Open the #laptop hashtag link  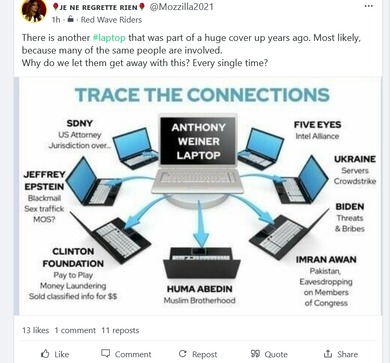coord(109,38)
